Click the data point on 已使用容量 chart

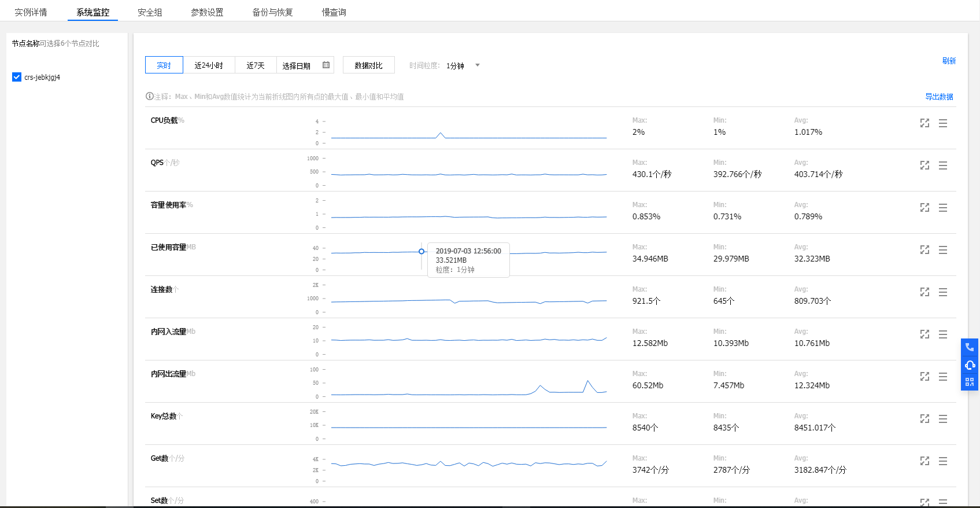tap(421, 251)
